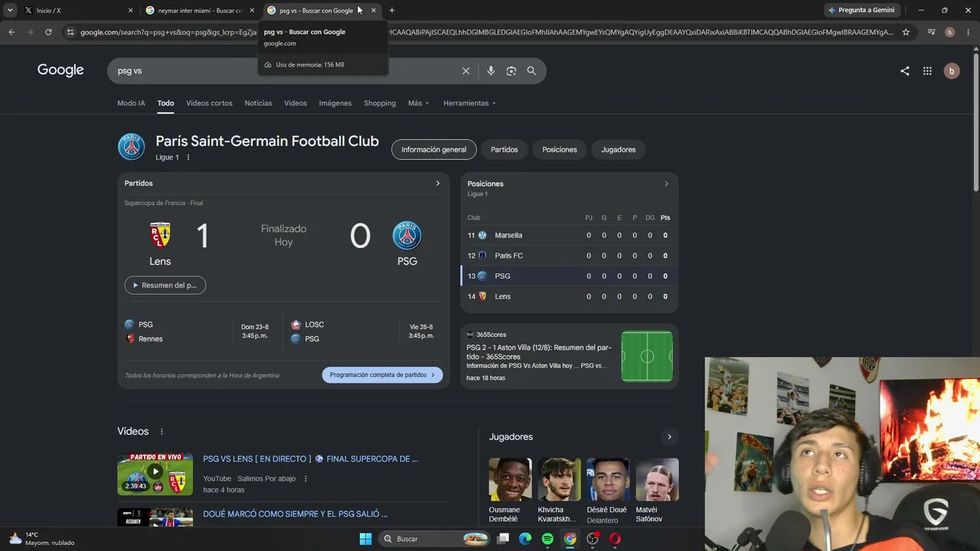Expand the Más search filter dropdown
980x551 pixels.
419,103
